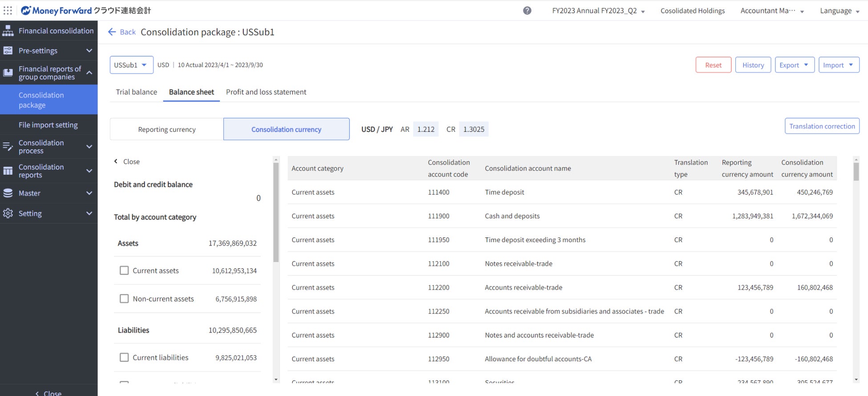Click the Pre-settings sidebar icon
The width and height of the screenshot is (868, 396).
pos(8,51)
